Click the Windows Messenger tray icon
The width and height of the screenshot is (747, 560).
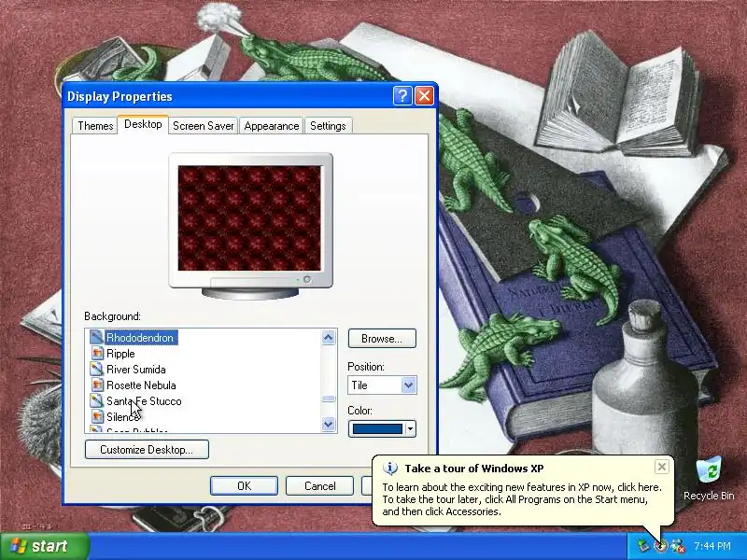coord(677,546)
